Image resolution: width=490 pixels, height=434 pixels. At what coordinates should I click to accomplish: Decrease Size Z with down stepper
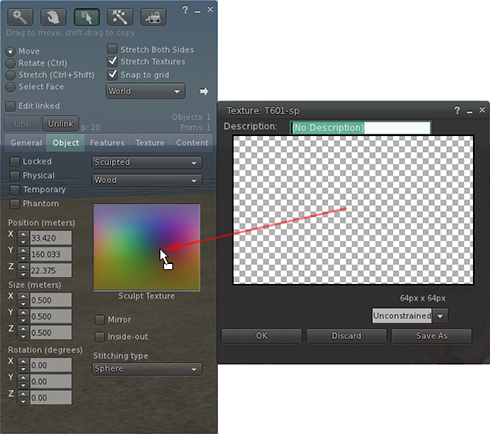click(x=23, y=336)
